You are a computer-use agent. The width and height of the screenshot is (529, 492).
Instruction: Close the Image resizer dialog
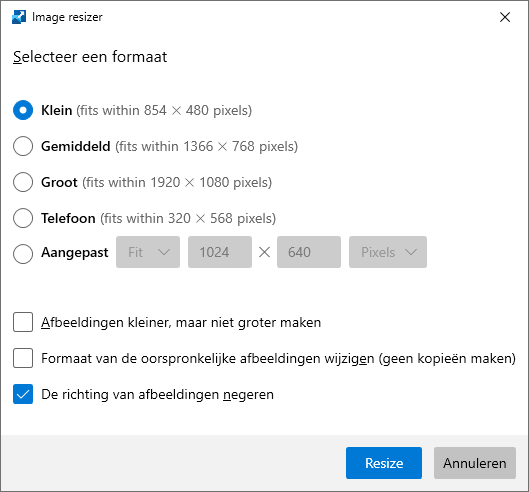505,17
